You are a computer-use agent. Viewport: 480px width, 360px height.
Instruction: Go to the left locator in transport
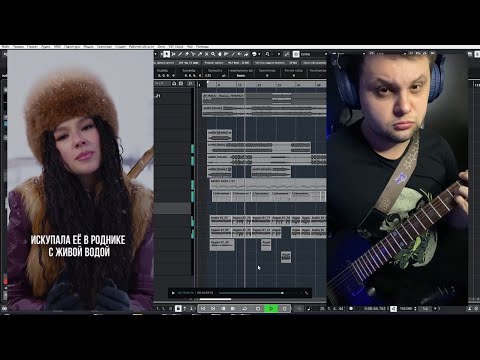(203, 309)
